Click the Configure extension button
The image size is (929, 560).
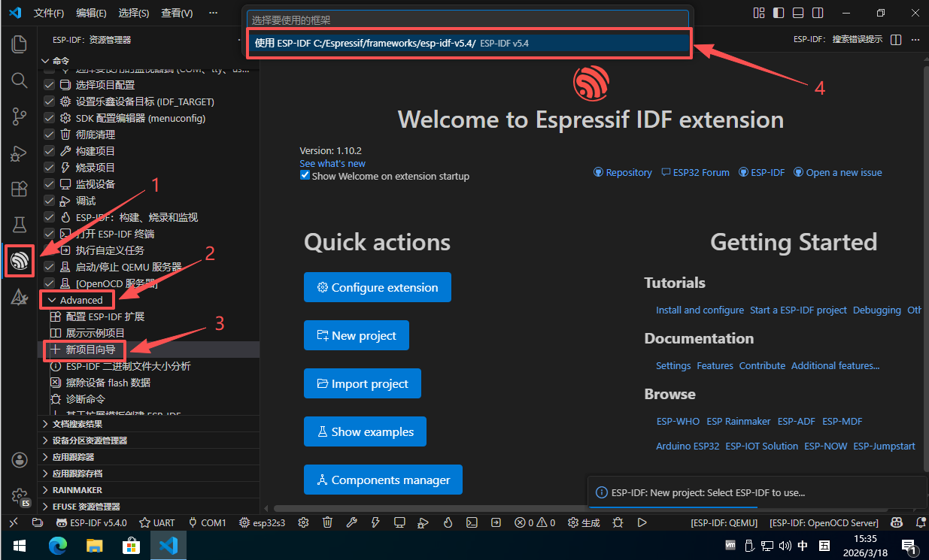point(378,287)
